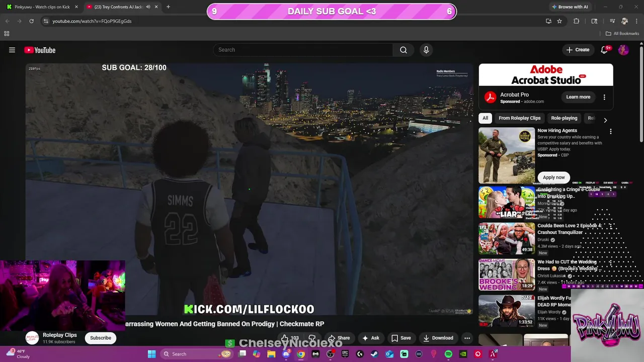Bookmark this page with the star icon
Viewport: 644px width, 362px height.
coord(559,21)
